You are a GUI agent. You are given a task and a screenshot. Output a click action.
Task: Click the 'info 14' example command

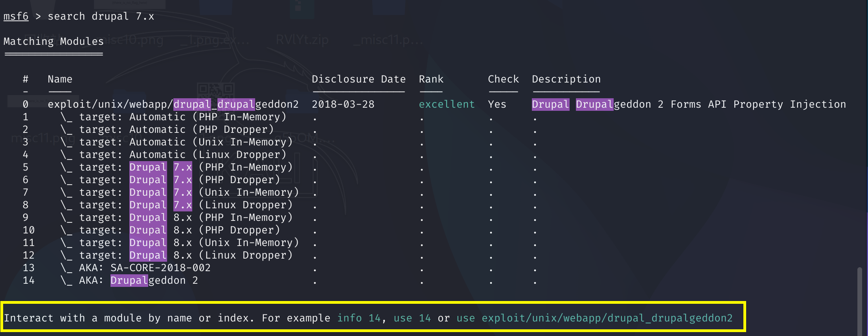point(359,318)
